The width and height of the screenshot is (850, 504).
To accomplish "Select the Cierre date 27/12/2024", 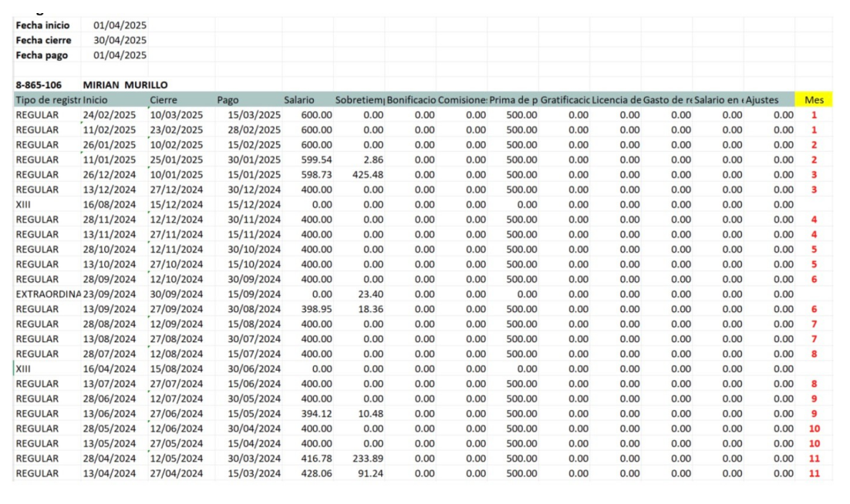I will point(176,190).
